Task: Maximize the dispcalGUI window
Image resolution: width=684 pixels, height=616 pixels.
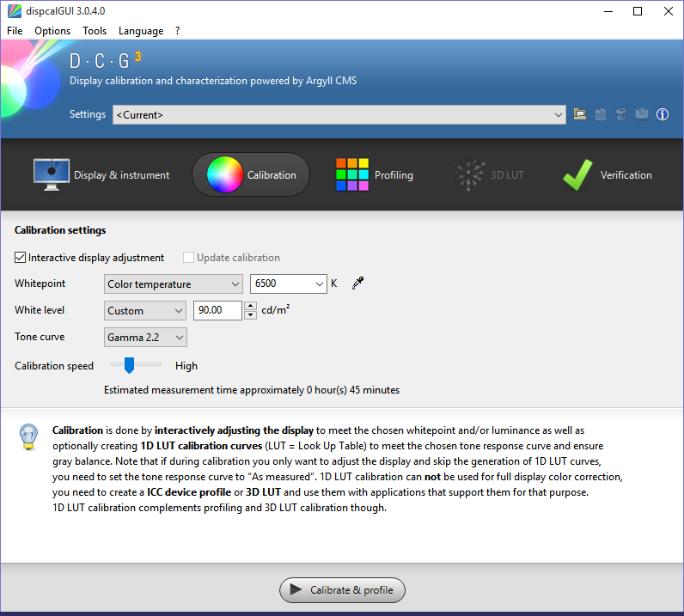Action: click(x=638, y=11)
